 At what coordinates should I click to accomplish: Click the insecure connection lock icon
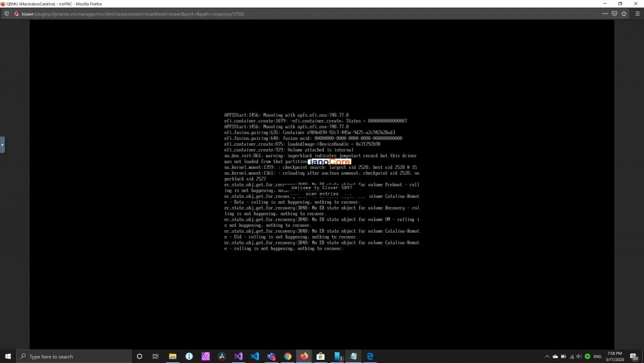[16, 14]
